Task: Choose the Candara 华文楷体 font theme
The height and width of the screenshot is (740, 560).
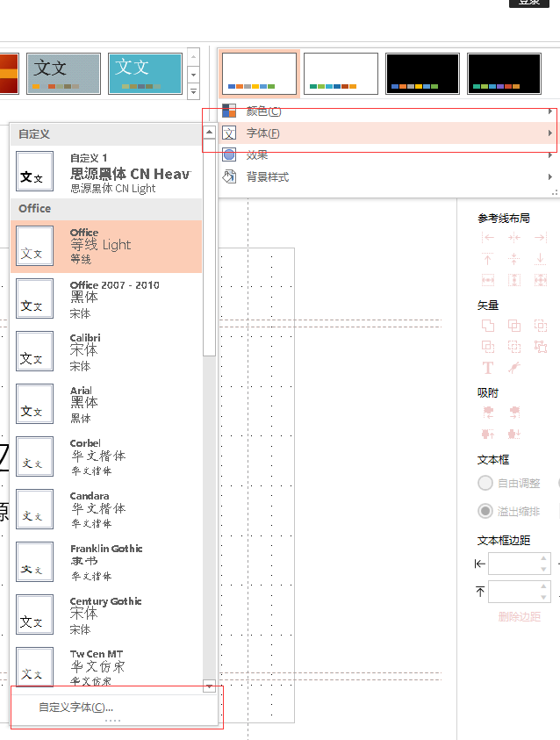Action: [x=106, y=510]
